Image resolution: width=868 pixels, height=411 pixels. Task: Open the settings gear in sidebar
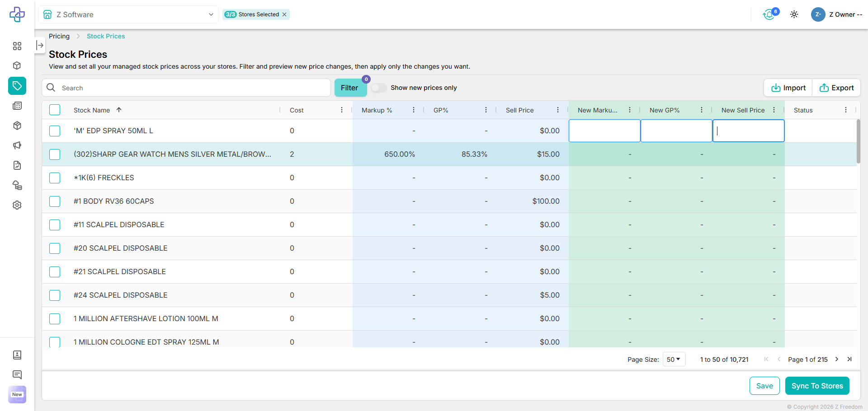click(x=17, y=205)
